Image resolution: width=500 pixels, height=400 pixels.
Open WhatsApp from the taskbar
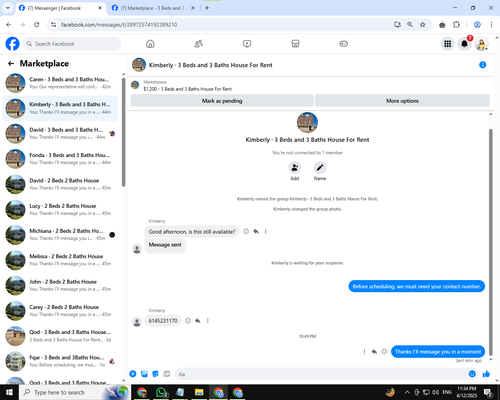[161, 392]
